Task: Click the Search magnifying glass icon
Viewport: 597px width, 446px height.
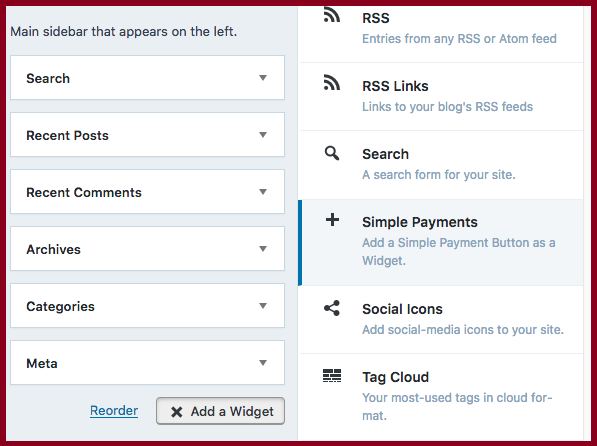Action: (x=332, y=153)
